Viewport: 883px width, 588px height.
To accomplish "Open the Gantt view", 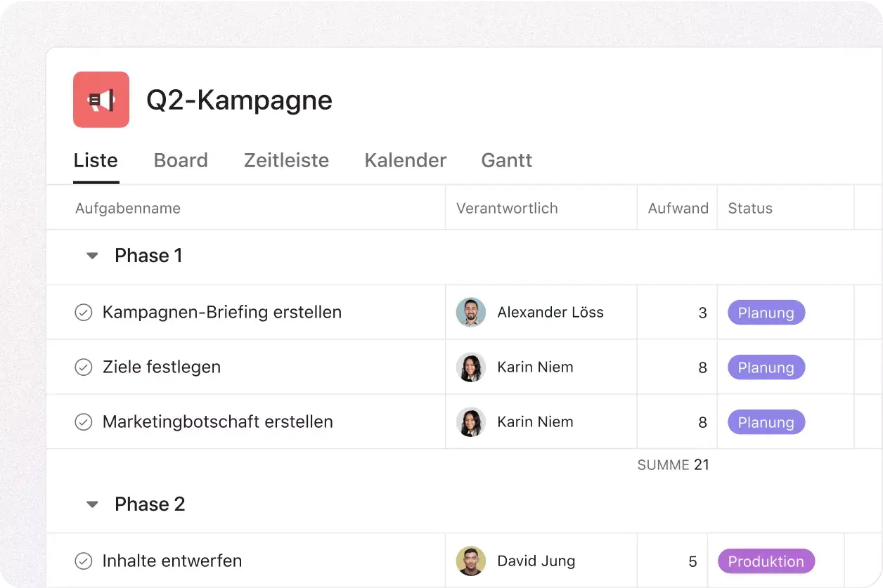I will (506, 160).
